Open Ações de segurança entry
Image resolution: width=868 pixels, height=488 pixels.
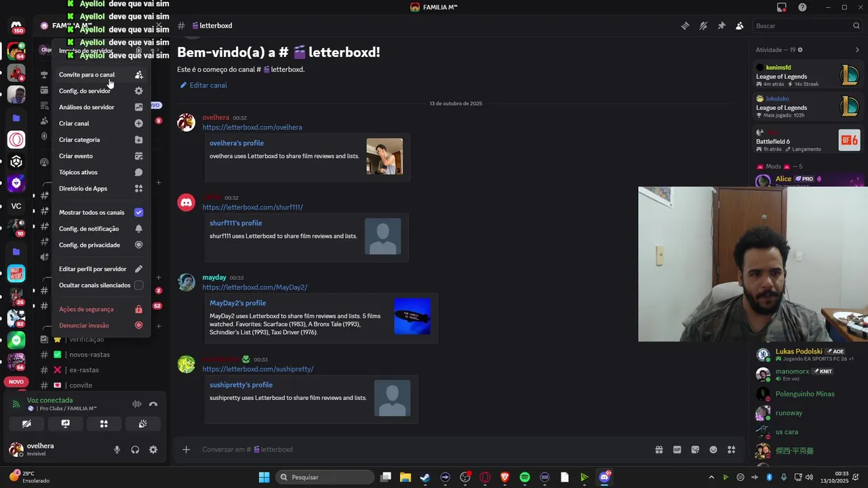point(100,309)
